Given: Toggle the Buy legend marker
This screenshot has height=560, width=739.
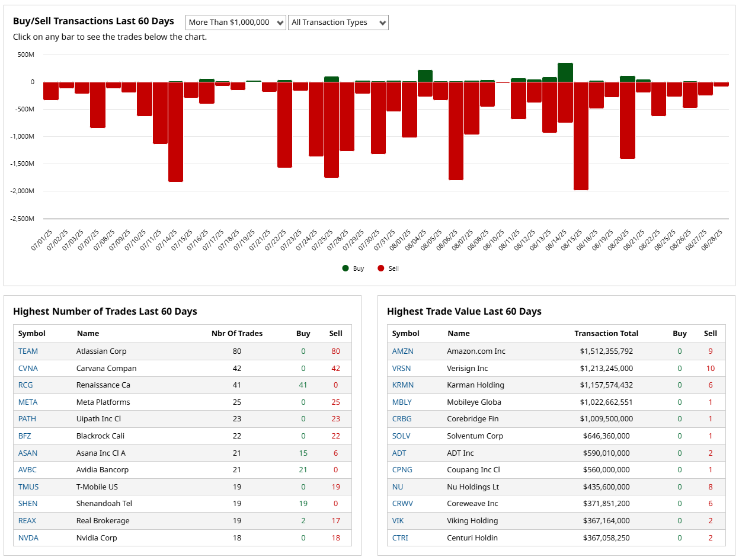Looking at the screenshot, I should coord(345,268).
